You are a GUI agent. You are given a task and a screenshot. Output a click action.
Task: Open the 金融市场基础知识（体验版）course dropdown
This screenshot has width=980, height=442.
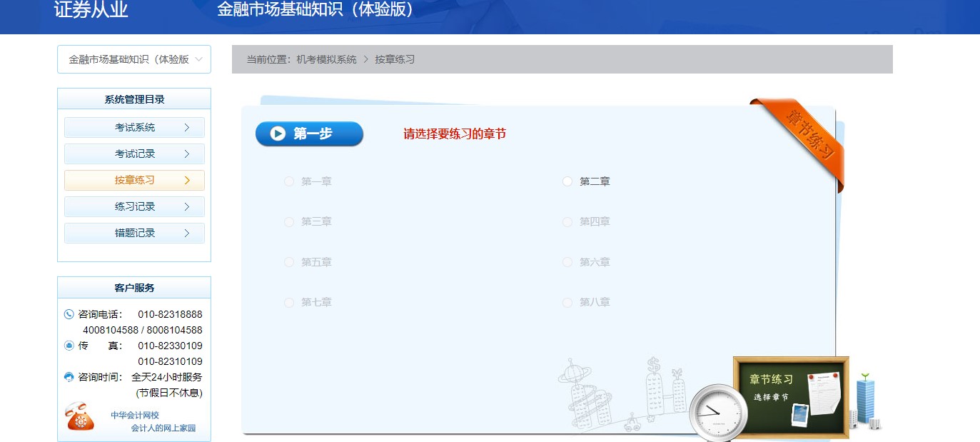134,59
